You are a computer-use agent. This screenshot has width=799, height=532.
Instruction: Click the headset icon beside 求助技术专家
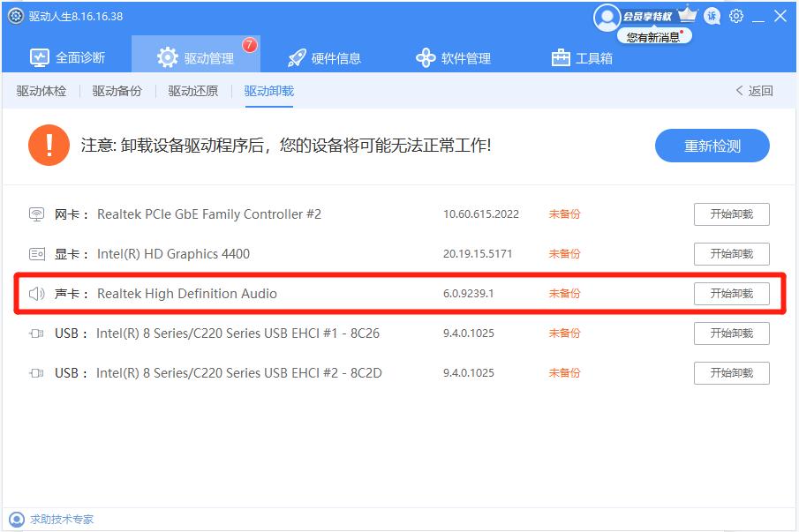(18, 520)
